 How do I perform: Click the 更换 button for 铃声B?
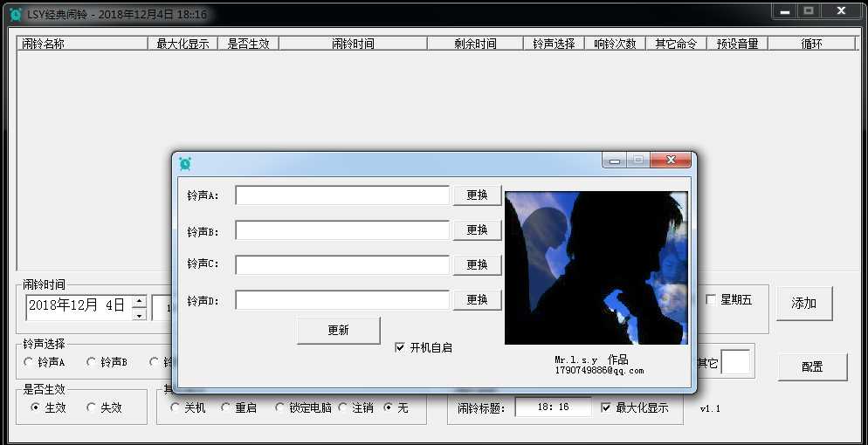477,230
